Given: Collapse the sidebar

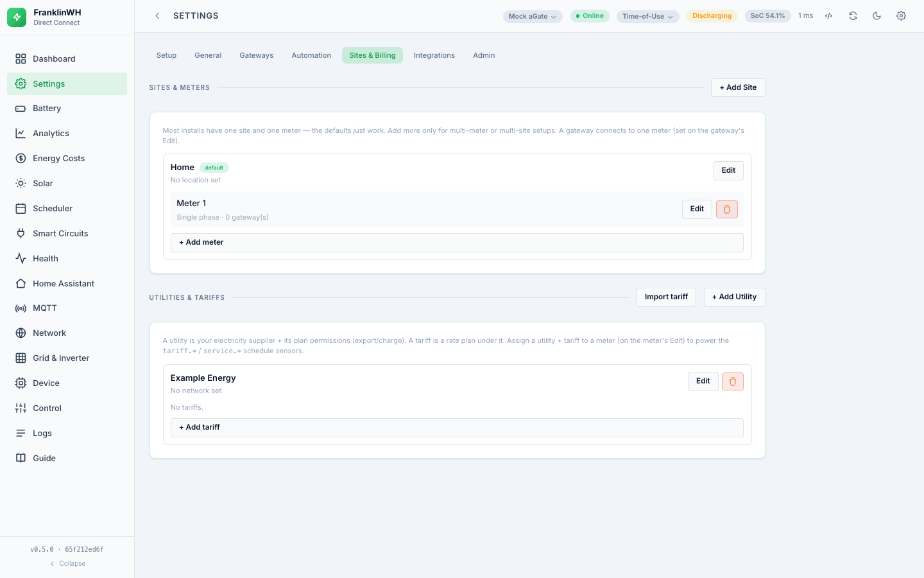Looking at the screenshot, I should (x=67, y=564).
